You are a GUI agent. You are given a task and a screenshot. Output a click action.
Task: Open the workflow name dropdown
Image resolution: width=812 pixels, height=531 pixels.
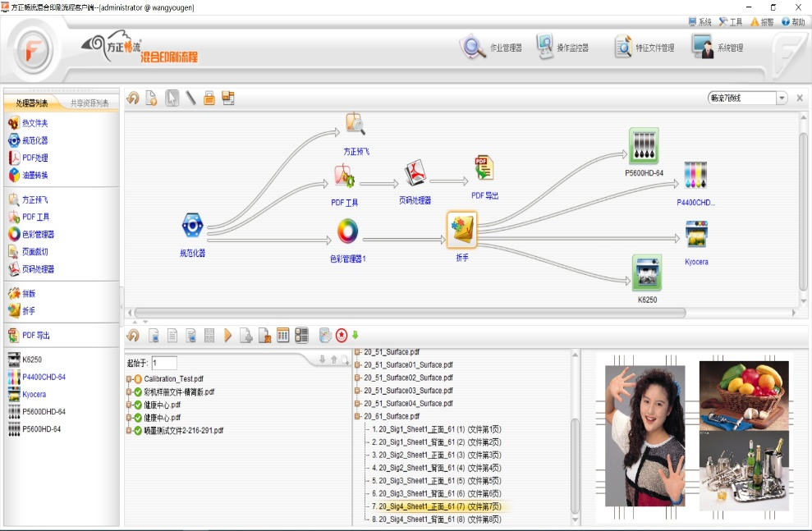point(782,98)
